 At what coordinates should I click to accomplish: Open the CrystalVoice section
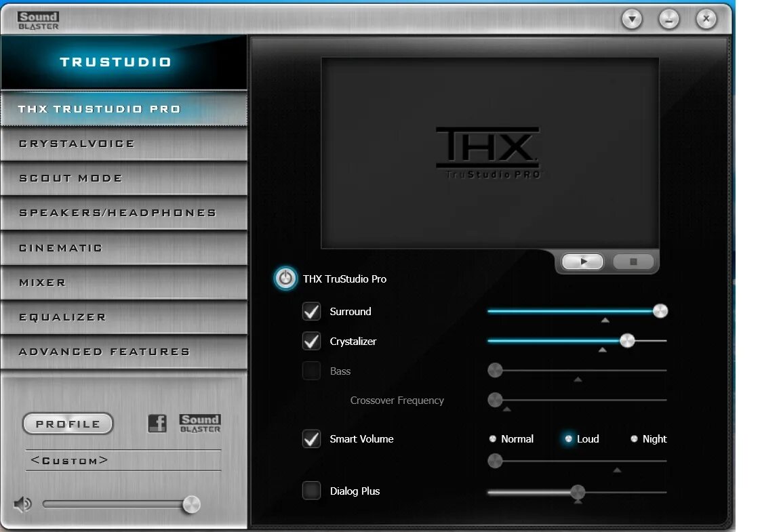pos(124,144)
